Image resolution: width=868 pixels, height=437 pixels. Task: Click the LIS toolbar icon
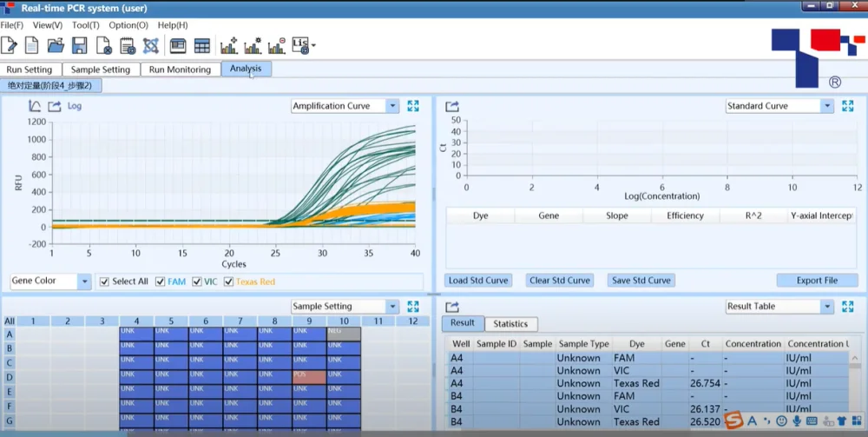click(300, 45)
